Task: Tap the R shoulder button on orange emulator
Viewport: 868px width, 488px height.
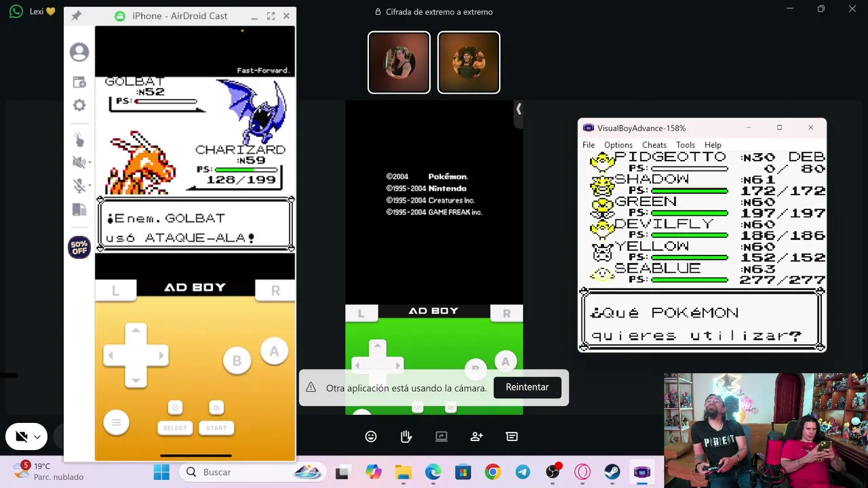Action: coord(275,291)
